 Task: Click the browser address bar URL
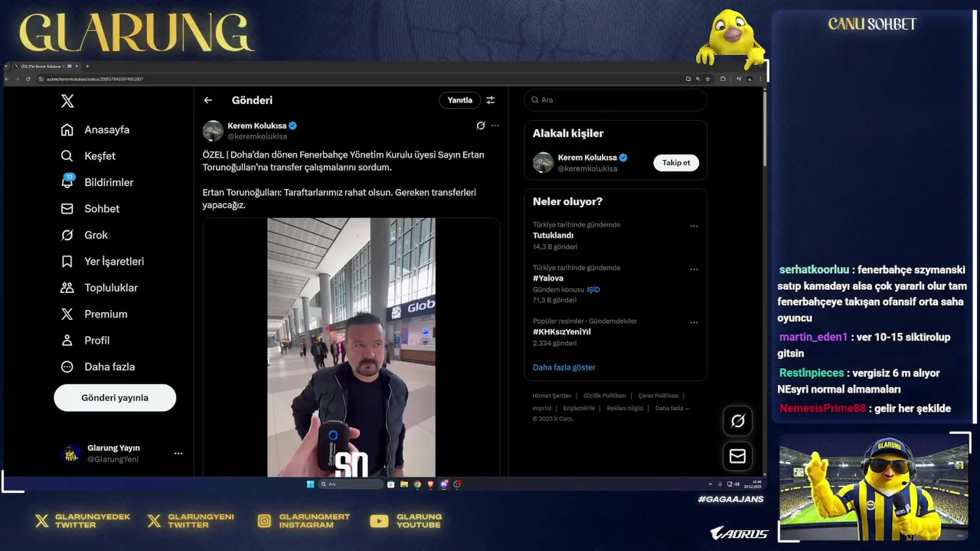(x=95, y=79)
